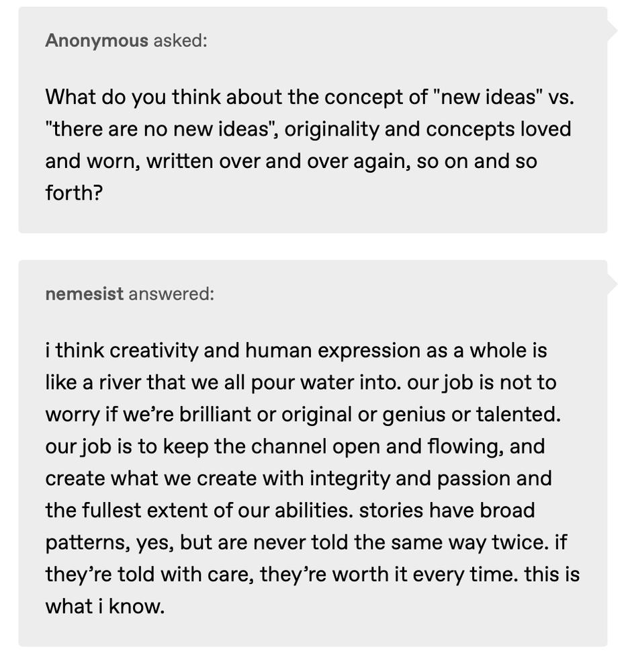Open the nemesist blog link

(x=84, y=294)
